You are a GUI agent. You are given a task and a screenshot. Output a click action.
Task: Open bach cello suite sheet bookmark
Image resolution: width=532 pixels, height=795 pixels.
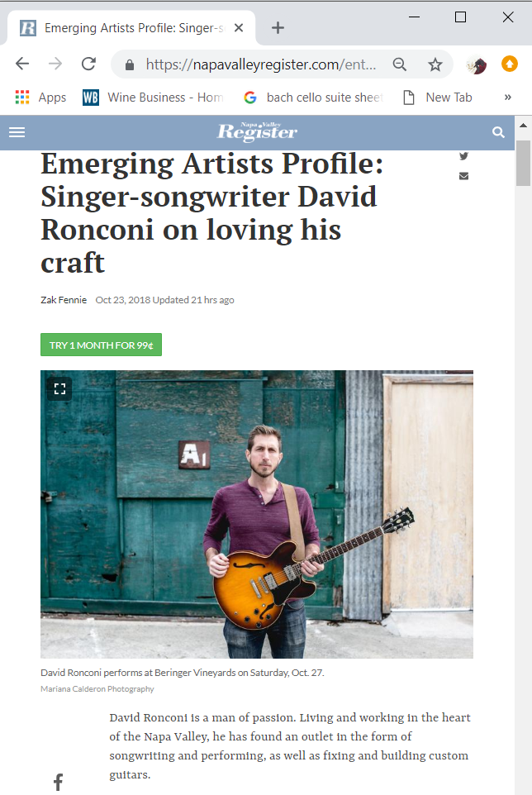[313, 98]
